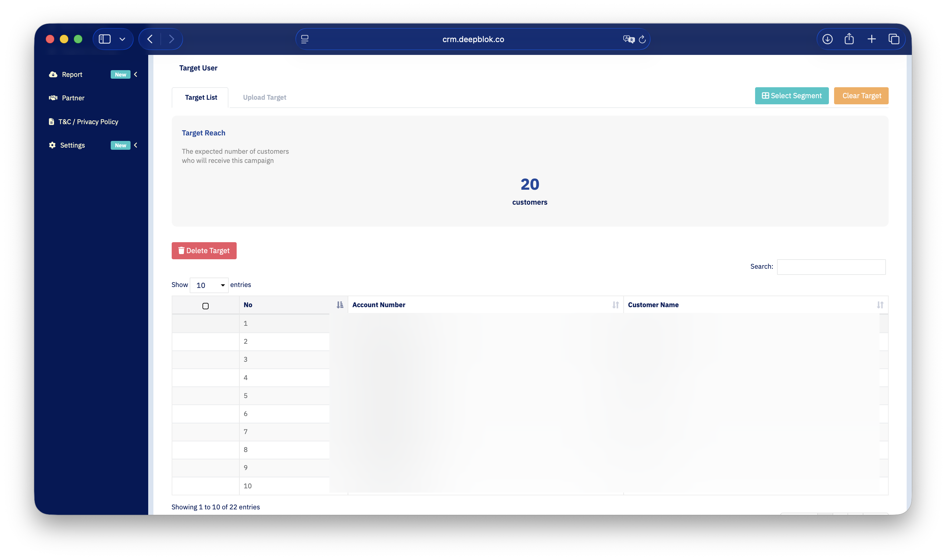Switch to the Upload Target tab
The width and height of the screenshot is (946, 560).
(x=264, y=97)
